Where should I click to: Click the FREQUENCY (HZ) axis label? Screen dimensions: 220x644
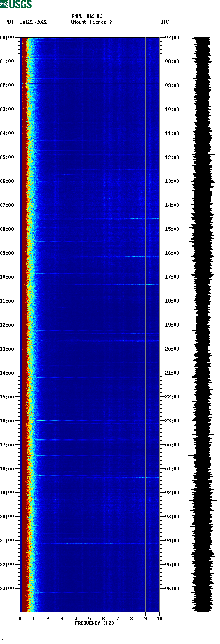tap(94, 623)
